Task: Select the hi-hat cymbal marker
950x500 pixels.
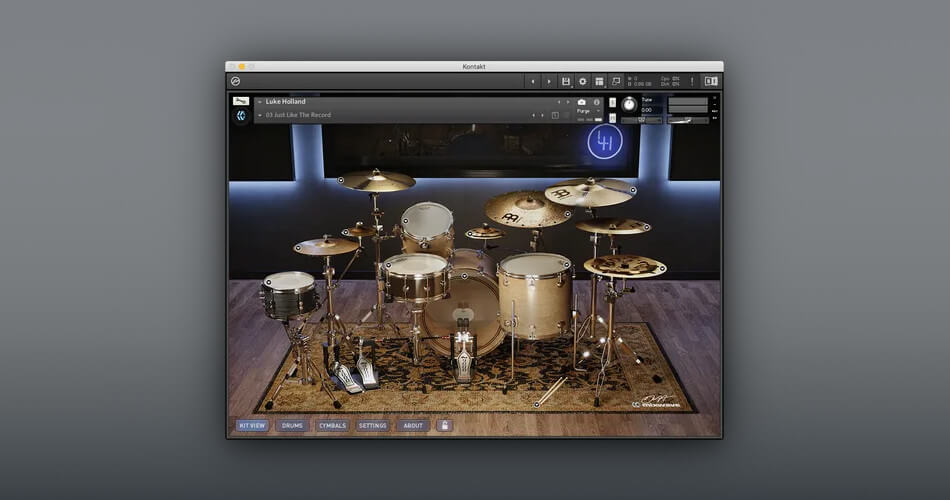Action: click(x=297, y=248)
